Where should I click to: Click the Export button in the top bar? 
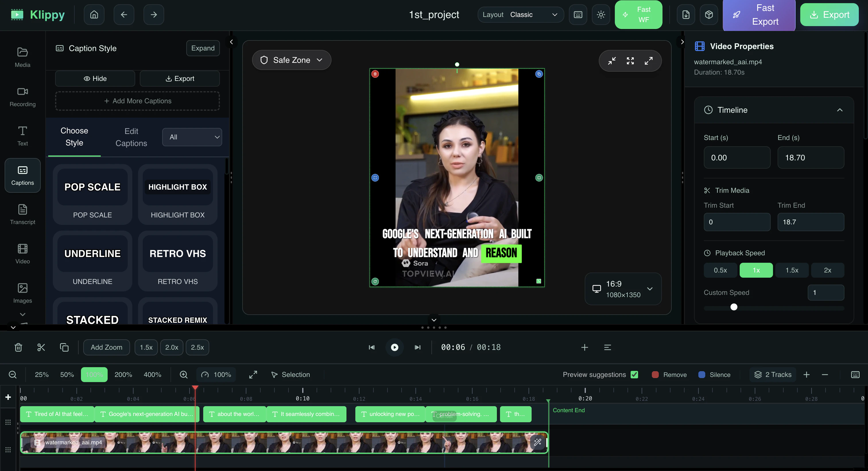click(x=829, y=14)
